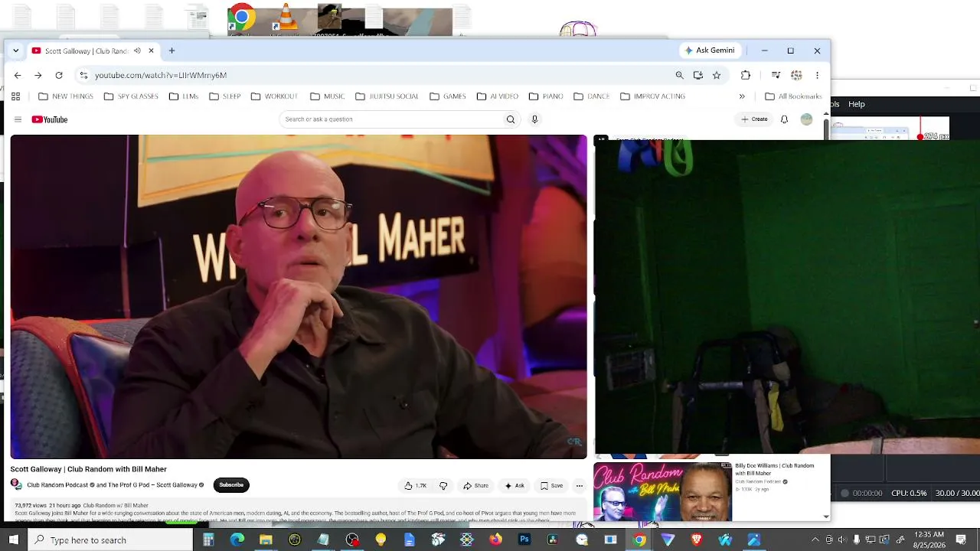Open the SPY GLASSES bookmark folder
Screen dimensions: 980x551
131,96
